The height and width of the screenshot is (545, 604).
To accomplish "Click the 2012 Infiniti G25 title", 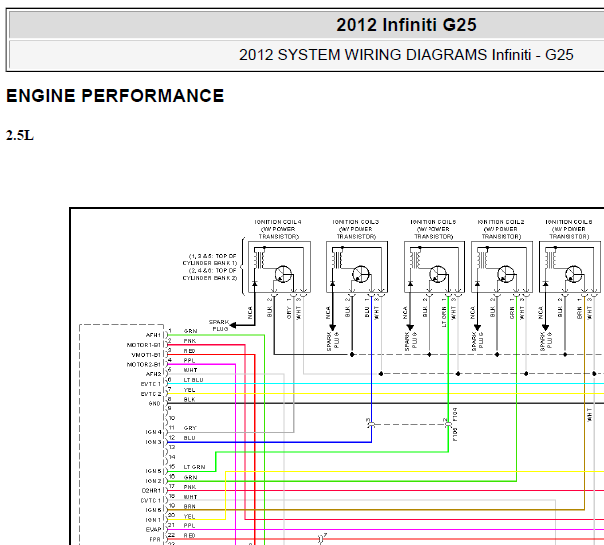I will click(406, 25).
